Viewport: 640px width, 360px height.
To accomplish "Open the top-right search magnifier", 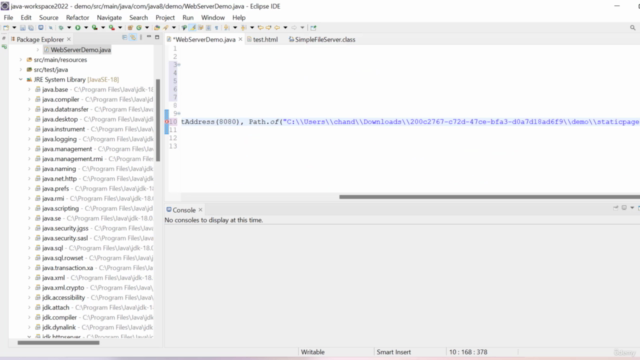I will (x=632, y=28).
